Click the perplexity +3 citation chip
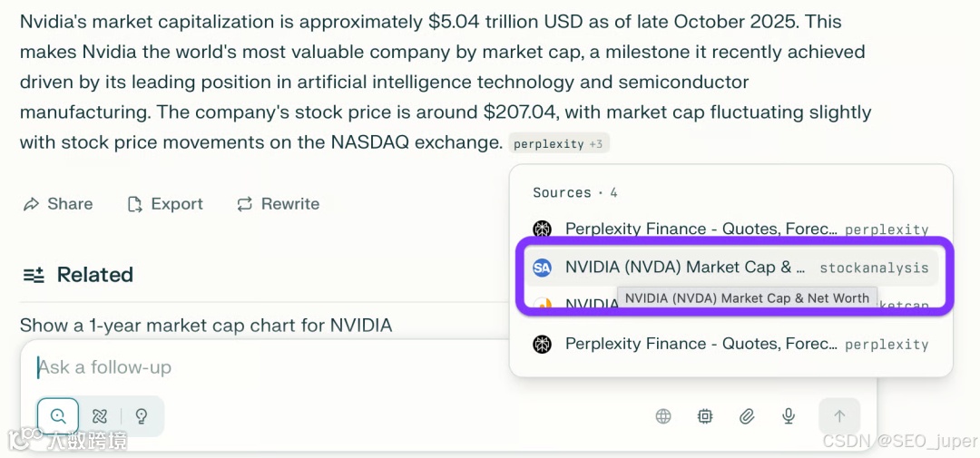The width and height of the screenshot is (980, 458). click(558, 144)
